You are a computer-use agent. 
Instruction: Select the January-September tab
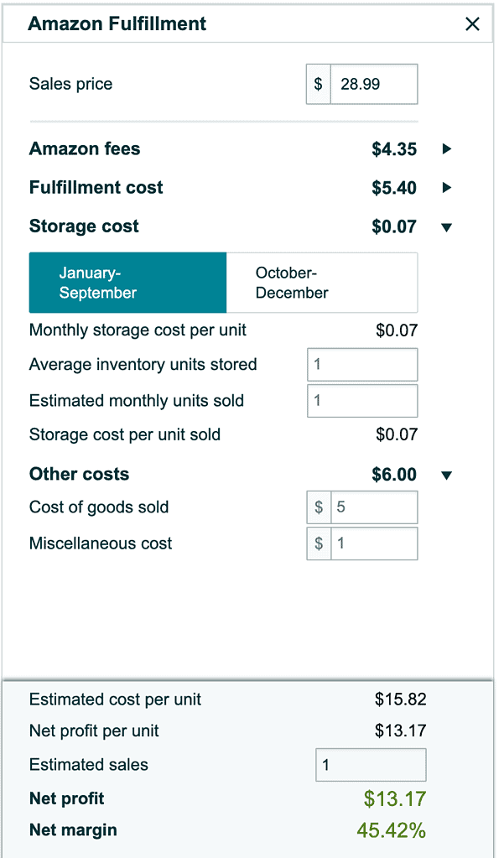(x=127, y=283)
